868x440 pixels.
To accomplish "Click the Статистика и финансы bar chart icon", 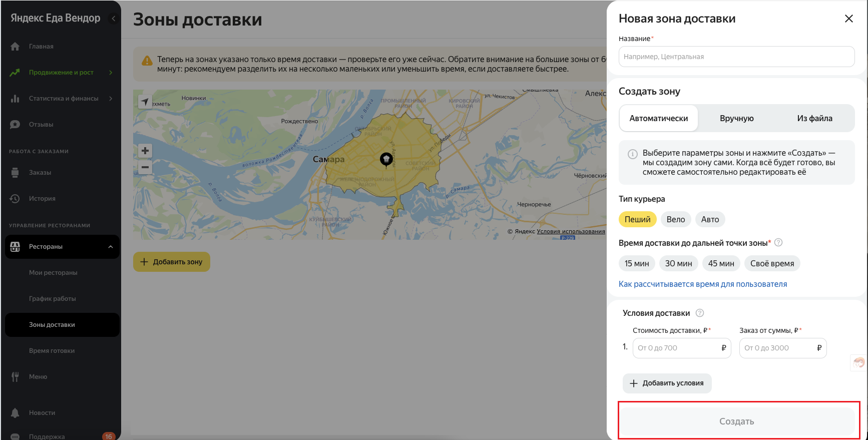I will pyautogui.click(x=15, y=99).
